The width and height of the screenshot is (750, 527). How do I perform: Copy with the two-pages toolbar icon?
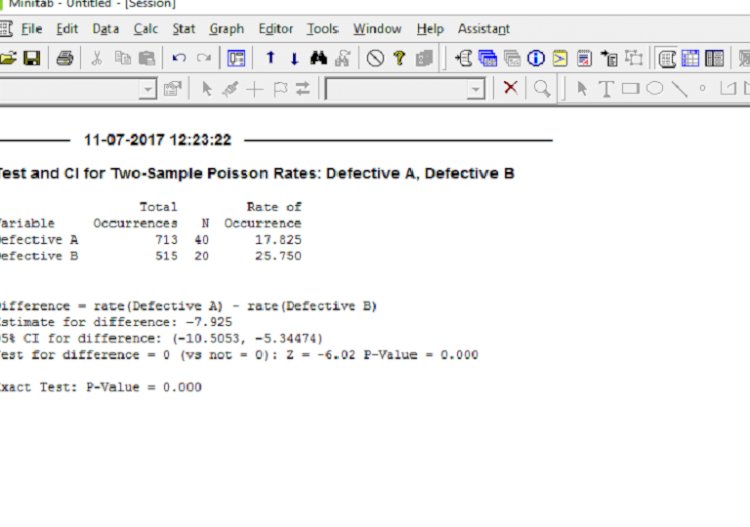tap(123, 58)
